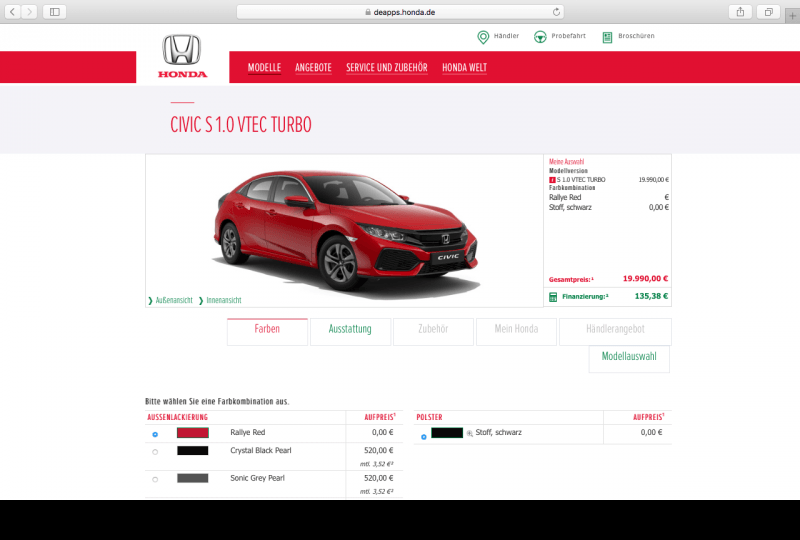The width and height of the screenshot is (800, 540).
Task: Select the Sonic Grey Pearl radio button
Action: (x=155, y=479)
